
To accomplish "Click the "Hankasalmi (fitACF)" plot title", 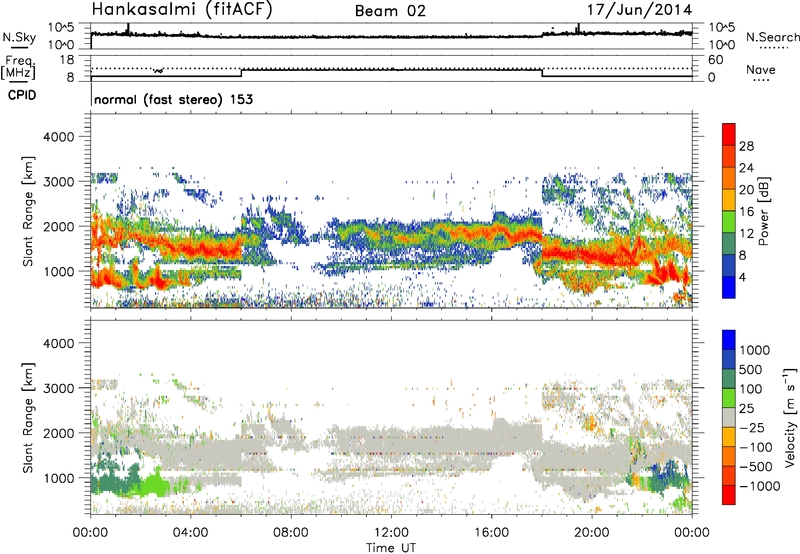I will click(x=182, y=9).
